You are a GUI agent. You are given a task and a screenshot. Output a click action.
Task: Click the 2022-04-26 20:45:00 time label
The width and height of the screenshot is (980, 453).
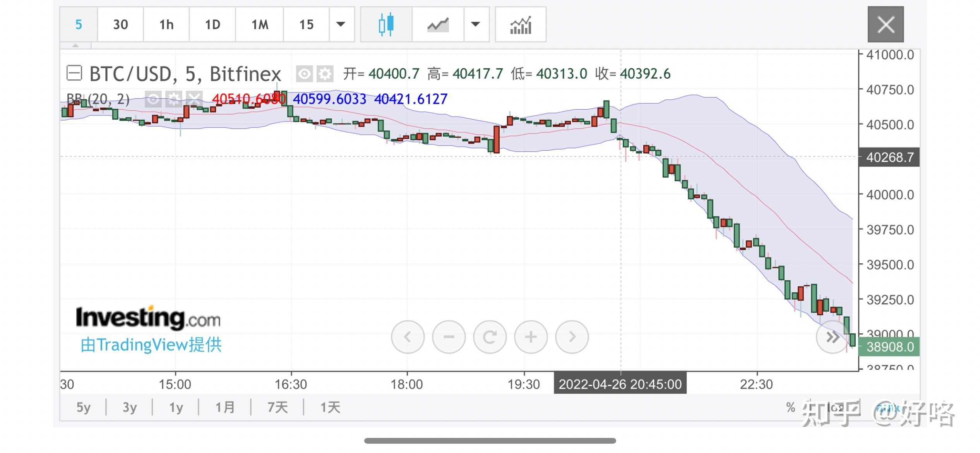[x=620, y=384]
